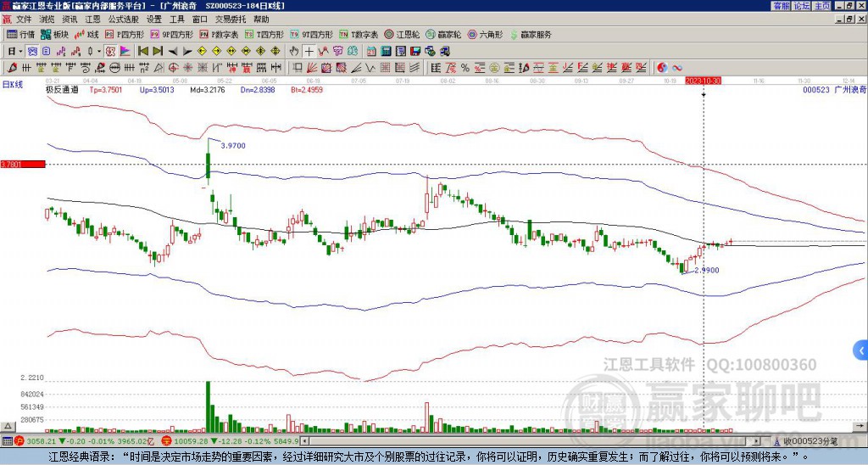This screenshot has width=868, height=465.
Task: Click the 000523 广州浪奇 stock name
Action: [834, 89]
